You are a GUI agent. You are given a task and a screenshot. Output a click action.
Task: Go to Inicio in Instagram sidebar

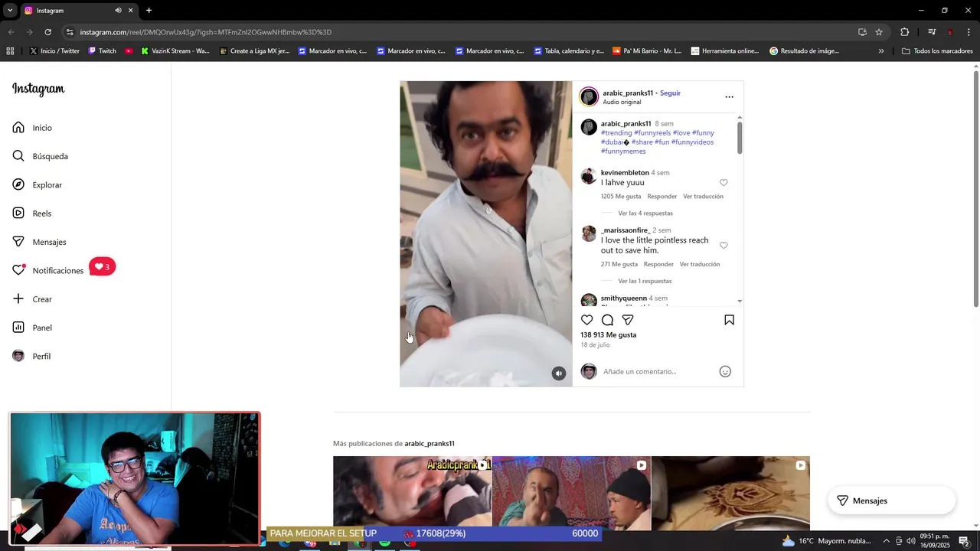(32, 128)
